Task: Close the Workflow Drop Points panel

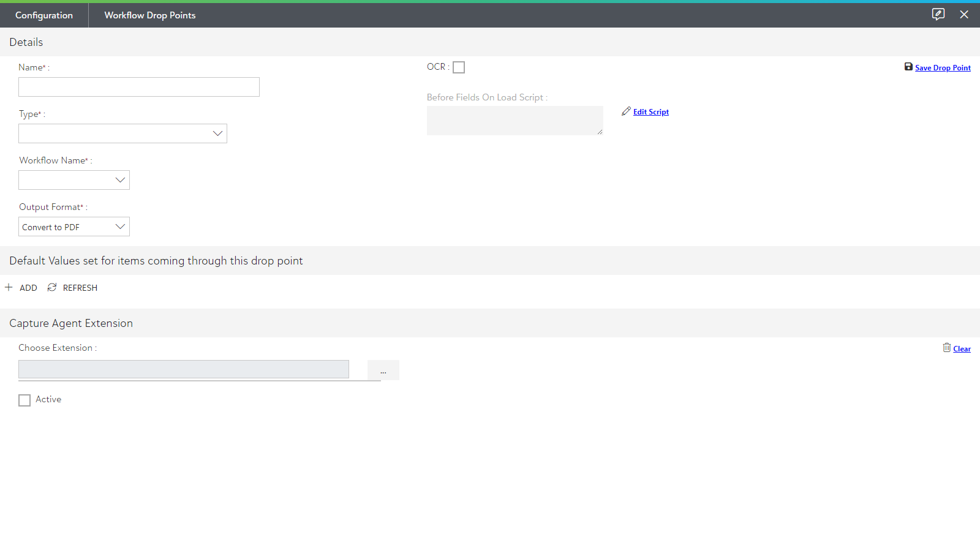Action: 964,14
